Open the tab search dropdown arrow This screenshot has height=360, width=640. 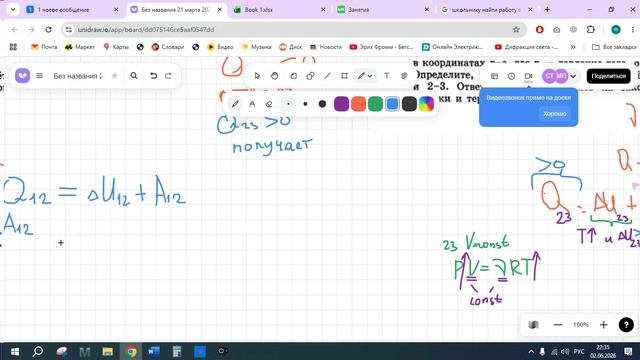tap(13, 9)
